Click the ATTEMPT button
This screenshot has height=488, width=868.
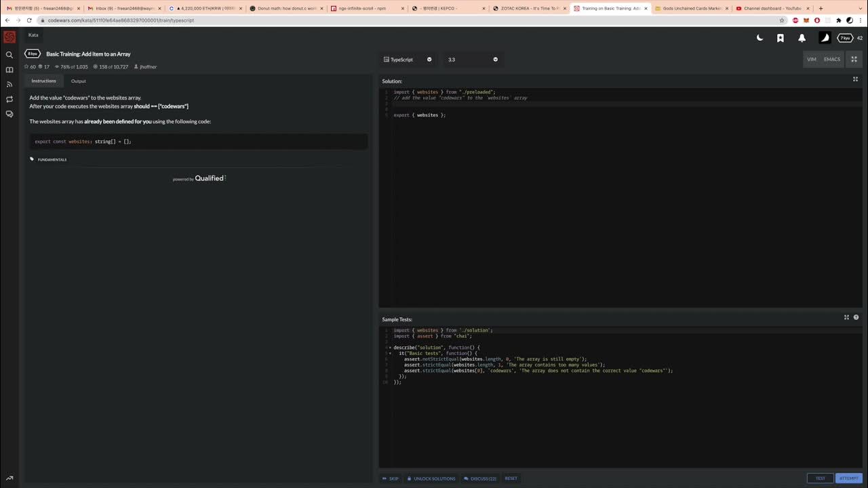click(x=849, y=478)
